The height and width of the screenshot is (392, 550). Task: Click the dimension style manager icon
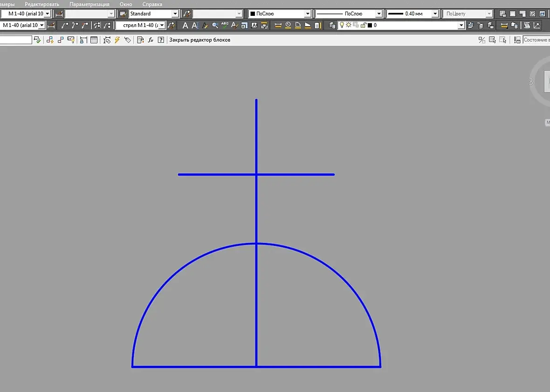coord(59,14)
